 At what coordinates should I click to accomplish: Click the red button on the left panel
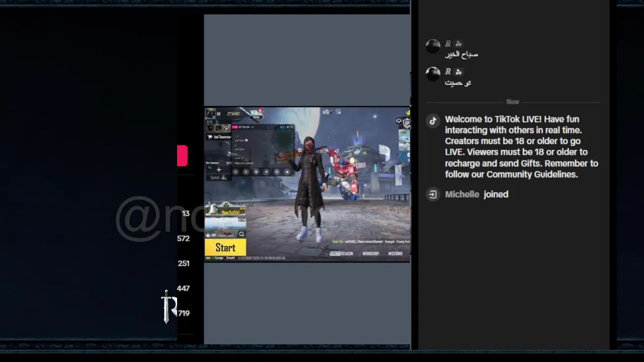(182, 156)
